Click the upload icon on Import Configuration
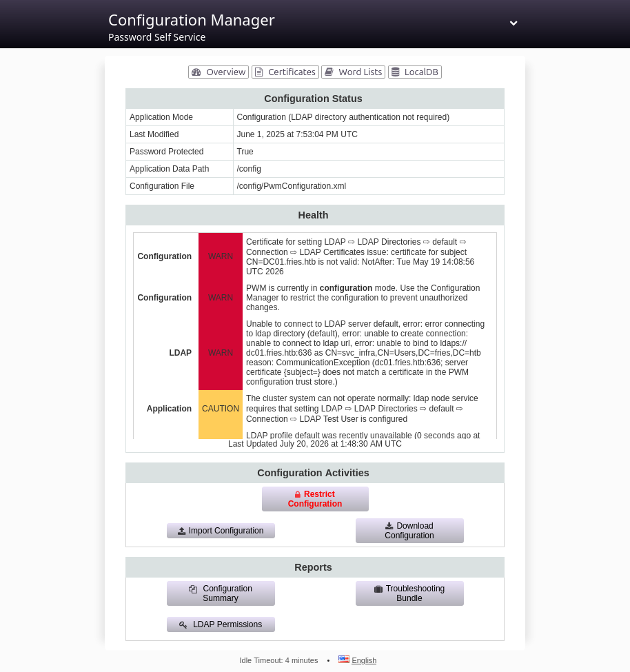Screen dimensions: 630x672 pyautogui.click(x=182, y=531)
